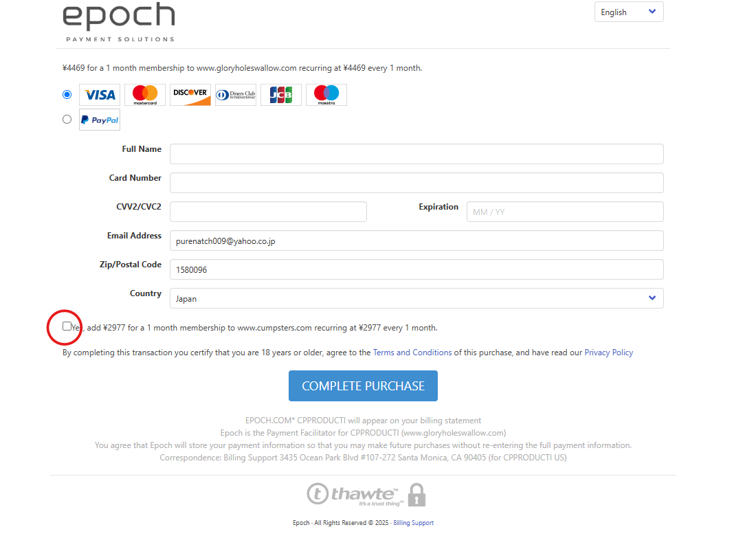Select the credit card payment radio button

(67, 94)
